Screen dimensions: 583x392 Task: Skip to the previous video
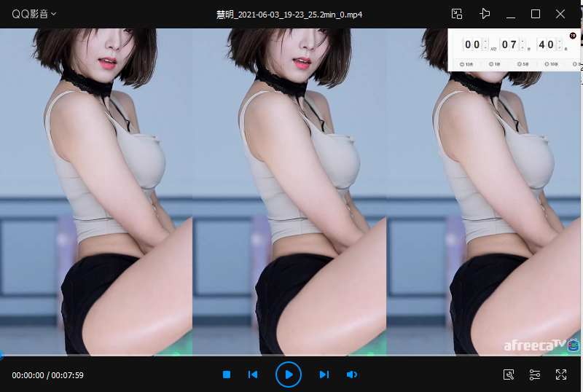click(253, 375)
